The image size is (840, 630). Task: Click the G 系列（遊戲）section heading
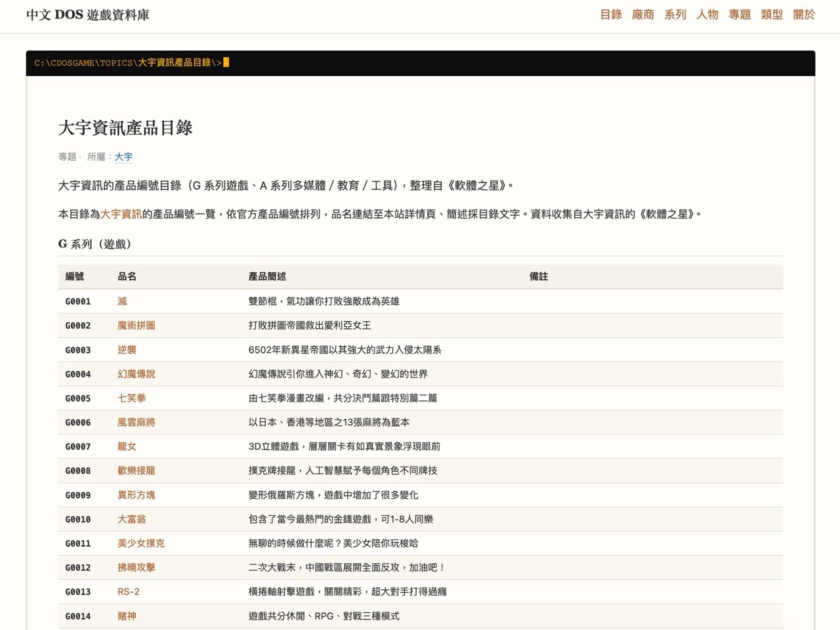click(97, 244)
